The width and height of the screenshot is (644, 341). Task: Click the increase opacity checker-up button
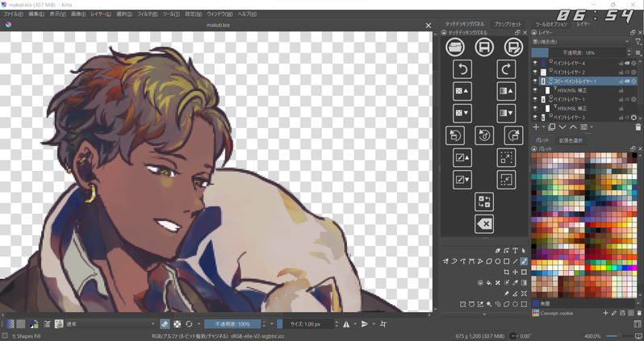[x=462, y=91]
